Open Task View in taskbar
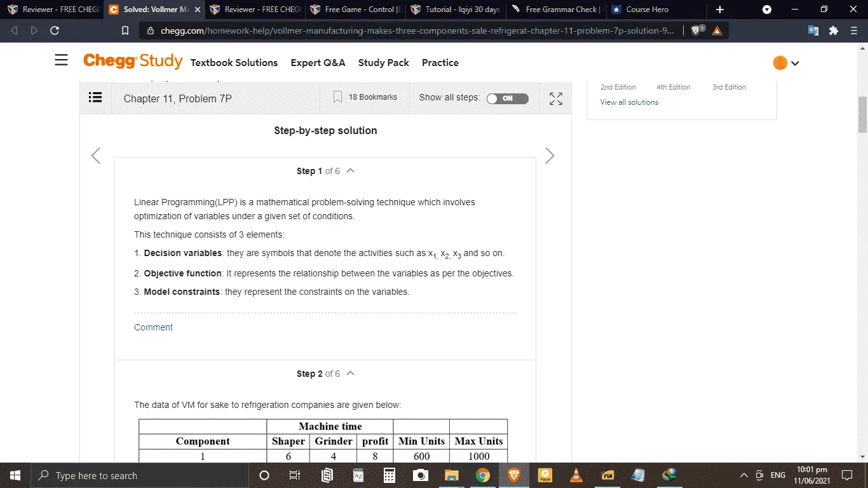Image resolution: width=868 pixels, height=488 pixels. coord(295,475)
